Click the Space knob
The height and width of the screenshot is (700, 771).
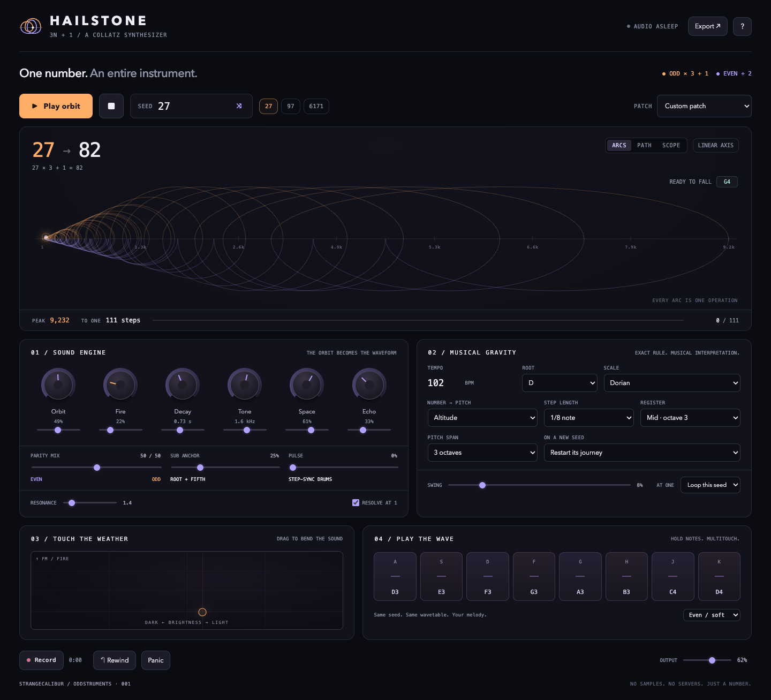click(307, 384)
